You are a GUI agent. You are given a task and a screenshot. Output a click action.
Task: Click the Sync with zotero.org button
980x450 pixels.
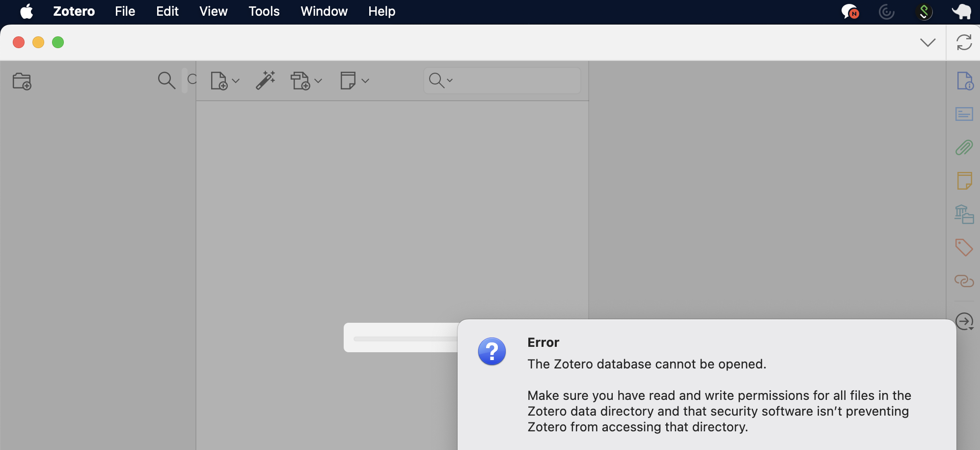point(964,42)
